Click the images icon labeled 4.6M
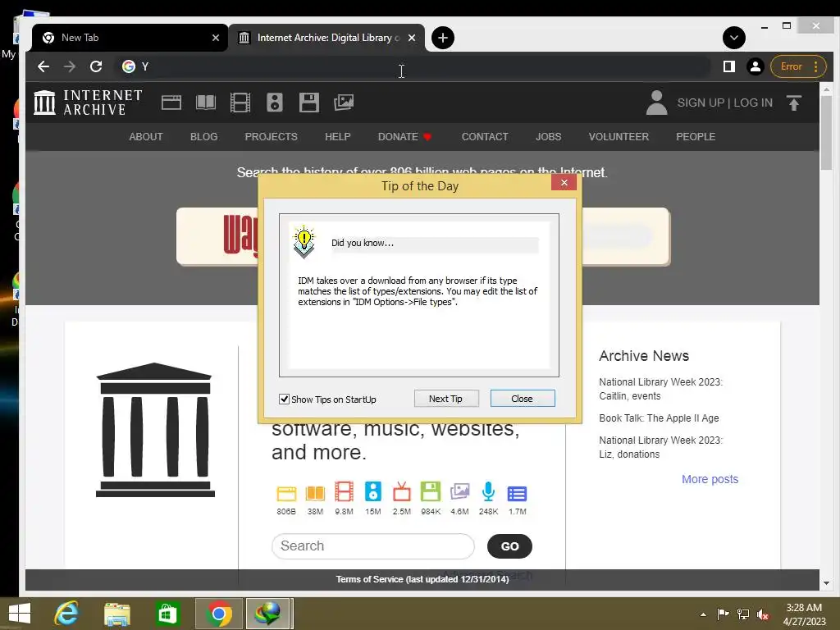Image resolution: width=840 pixels, height=630 pixels. pos(459,492)
